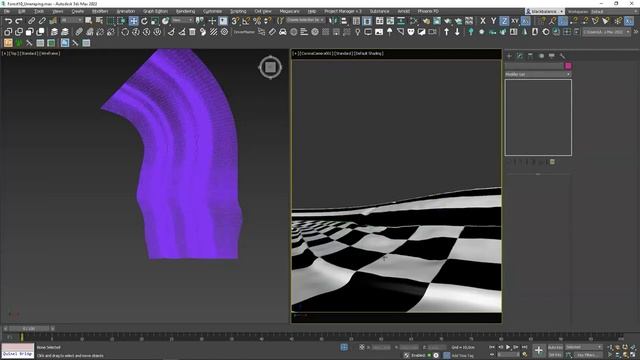The height and width of the screenshot is (360, 640).
Task: Open the Select by Name dialog
Action: (x=99, y=21)
